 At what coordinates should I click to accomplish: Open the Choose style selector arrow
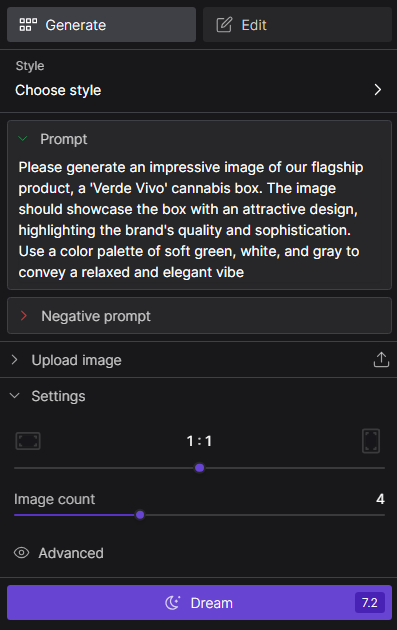[377, 90]
